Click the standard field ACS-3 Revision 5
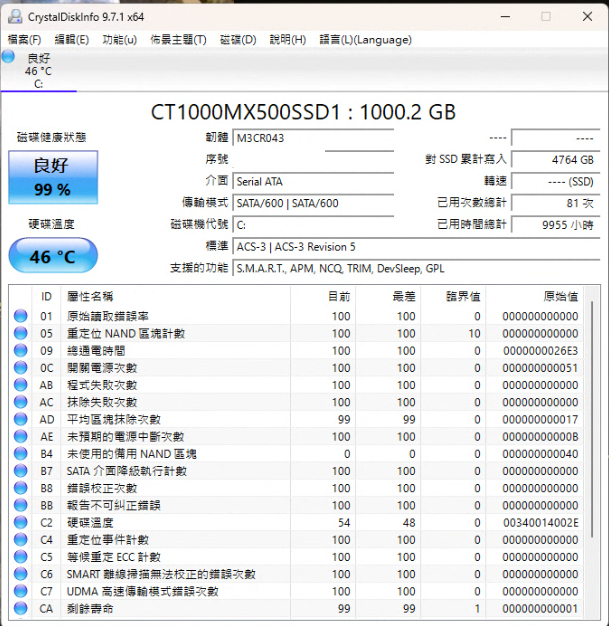The height and width of the screenshot is (626, 609). [416, 247]
